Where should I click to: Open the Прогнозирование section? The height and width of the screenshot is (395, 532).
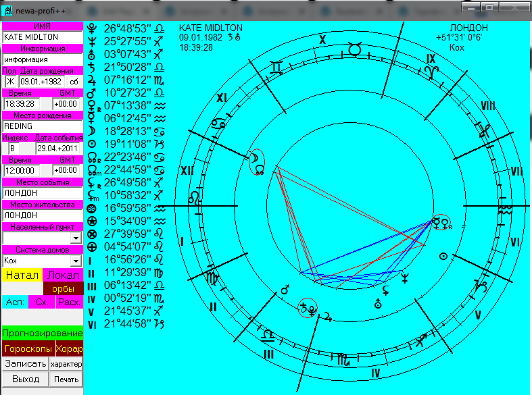(x=42, y=333)
